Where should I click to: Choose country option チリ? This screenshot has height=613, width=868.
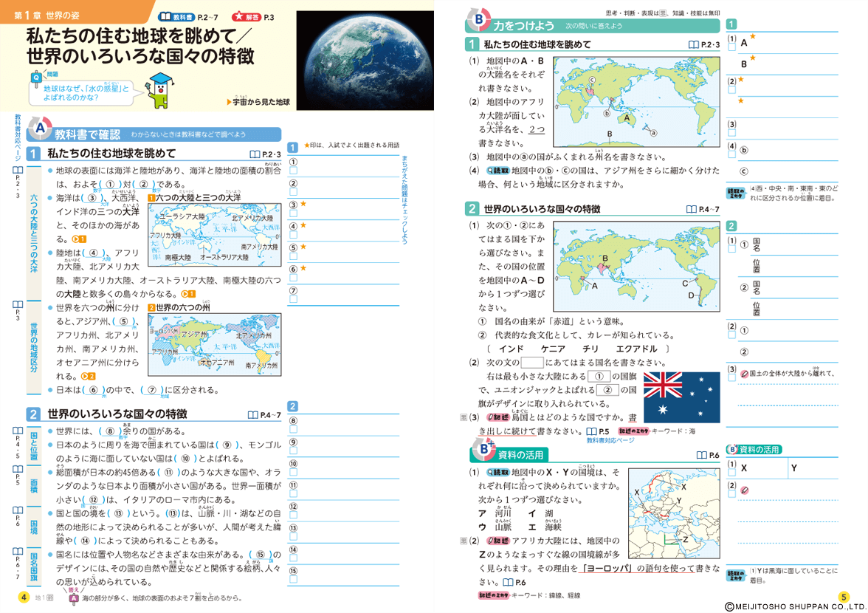click(590, 349)
